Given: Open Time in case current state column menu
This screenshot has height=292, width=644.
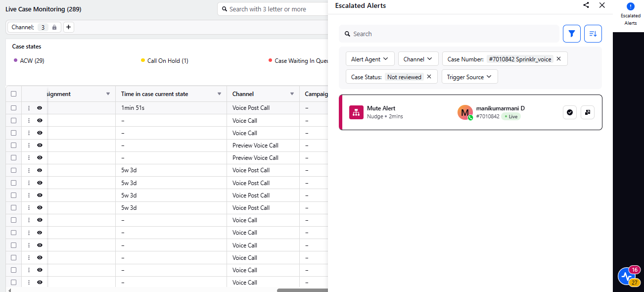Looking at the screenshot, I should [219, 94].
